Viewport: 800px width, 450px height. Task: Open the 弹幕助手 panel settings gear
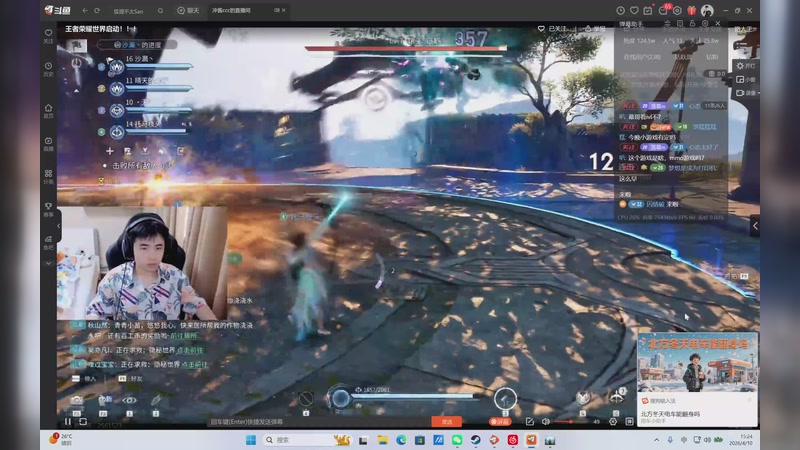(705, 23)
